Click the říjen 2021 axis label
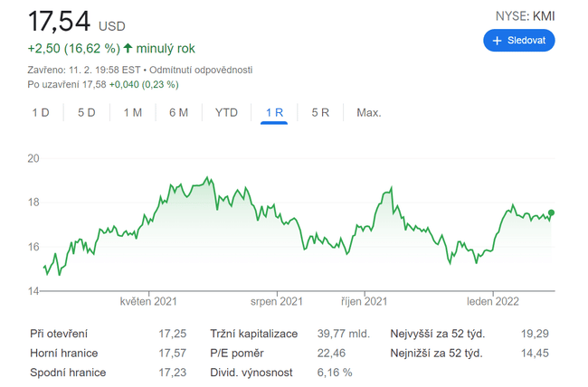This screenshot has width=588, height=387. (363, 302)
